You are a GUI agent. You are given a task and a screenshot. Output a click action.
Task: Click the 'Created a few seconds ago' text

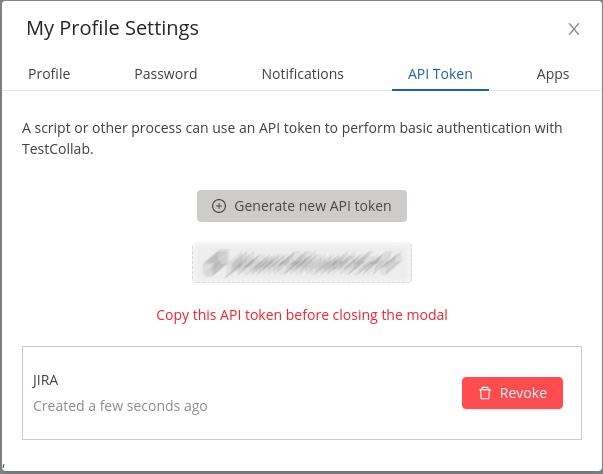(x=120, y=406)
